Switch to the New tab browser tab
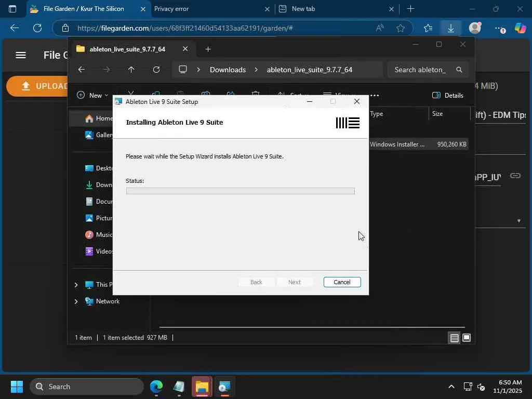 [303, 9]
